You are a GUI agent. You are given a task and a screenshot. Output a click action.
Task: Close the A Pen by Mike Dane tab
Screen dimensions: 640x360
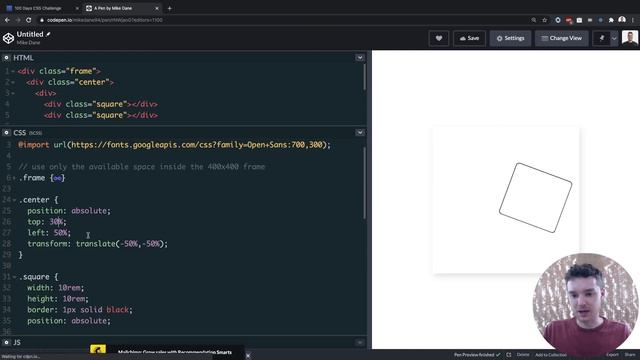coord(157,8)
